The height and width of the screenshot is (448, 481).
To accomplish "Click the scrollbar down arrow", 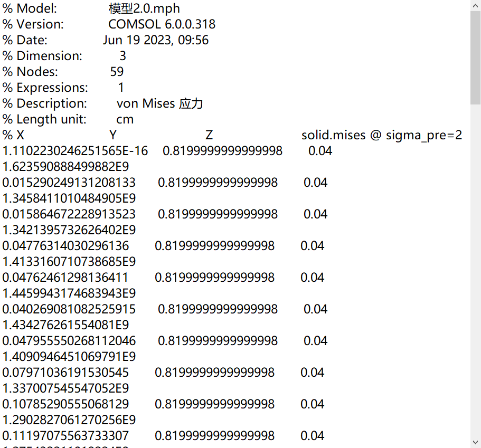I will [475, 442].
